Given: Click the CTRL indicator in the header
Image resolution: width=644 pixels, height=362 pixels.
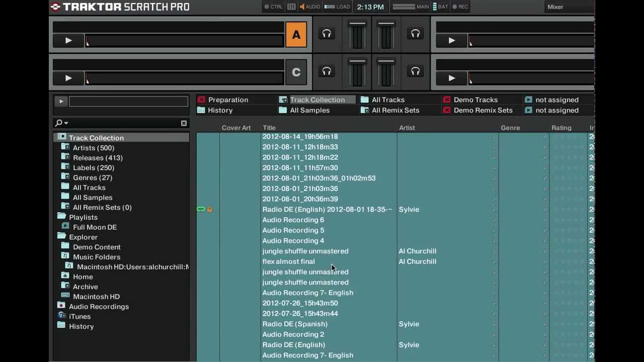Looking at the screenshot, I should point(274,7).
